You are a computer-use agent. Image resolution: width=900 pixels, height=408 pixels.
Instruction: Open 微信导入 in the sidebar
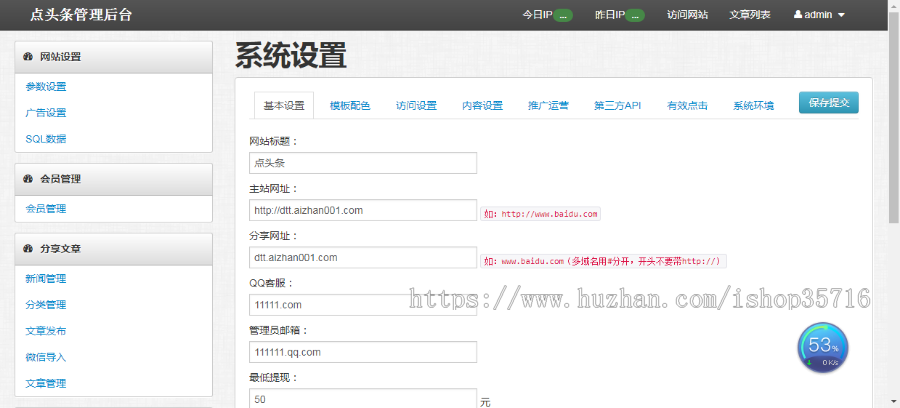(x=46, y=358)
